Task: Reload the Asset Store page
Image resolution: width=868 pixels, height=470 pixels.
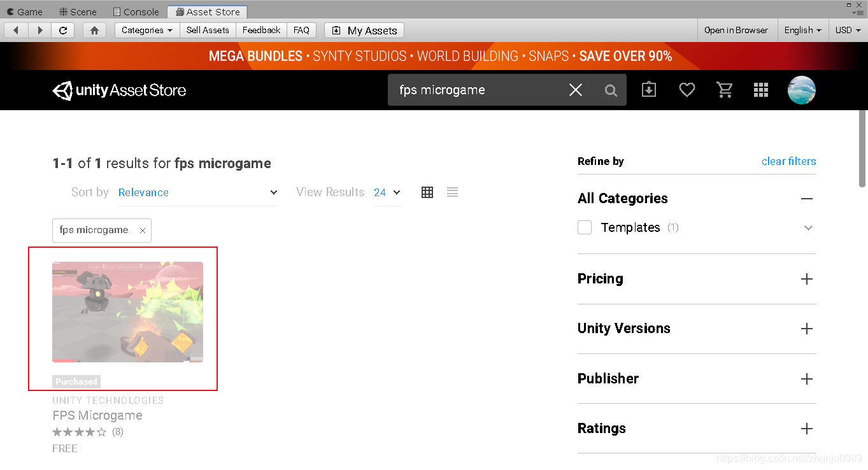Action: click(x=63, y=30)
